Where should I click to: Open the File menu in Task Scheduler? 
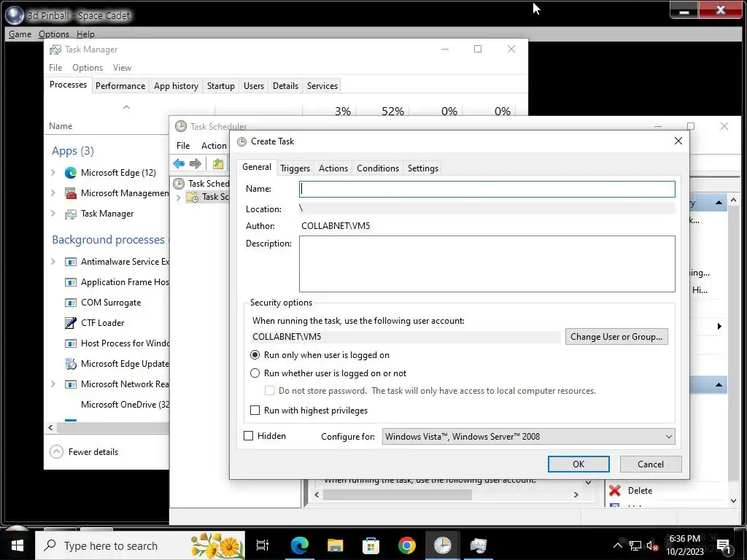pos(183,146)
